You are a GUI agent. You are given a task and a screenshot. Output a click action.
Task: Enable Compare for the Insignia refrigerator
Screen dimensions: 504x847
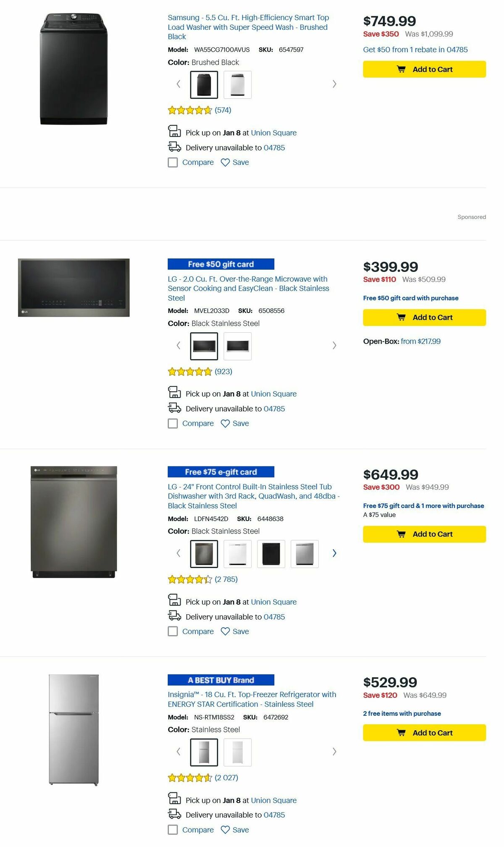pos(173,830)
